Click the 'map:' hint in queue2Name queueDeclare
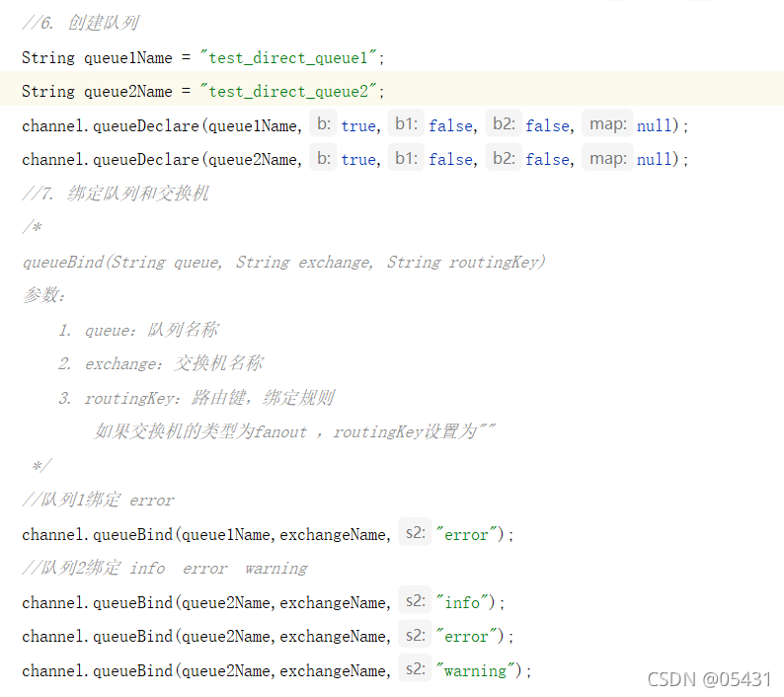Screen dimensions: 784x697 click(607, 158)
